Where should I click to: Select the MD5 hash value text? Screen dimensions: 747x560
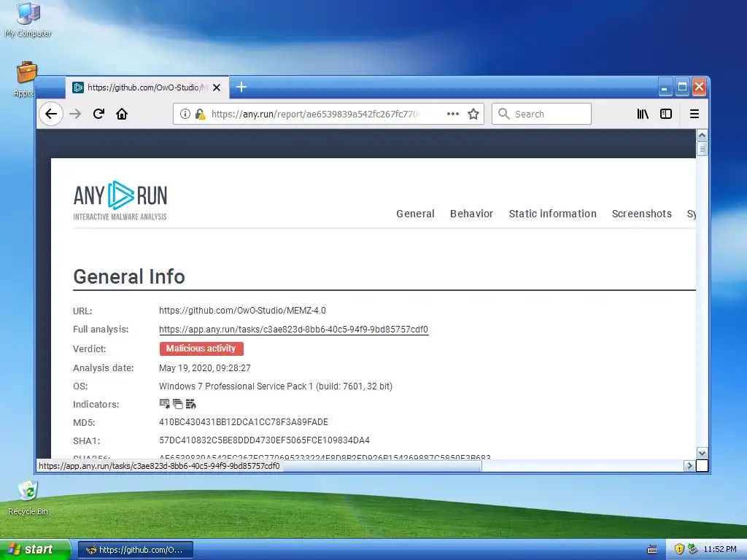click(244, 422)
